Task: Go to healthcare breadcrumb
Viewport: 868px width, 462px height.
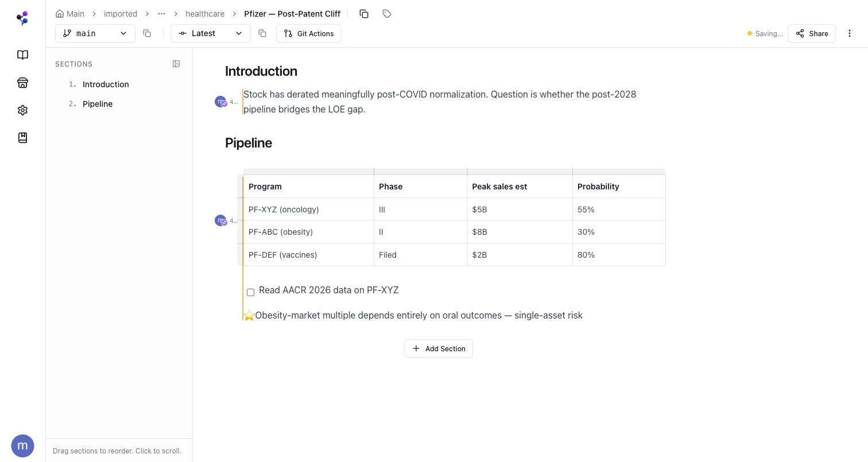Action: [205, 14]
